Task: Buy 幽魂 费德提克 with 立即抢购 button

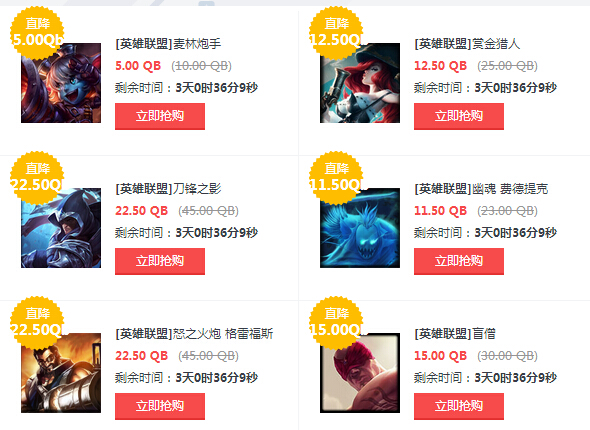Action: click(x=459, y=261)
